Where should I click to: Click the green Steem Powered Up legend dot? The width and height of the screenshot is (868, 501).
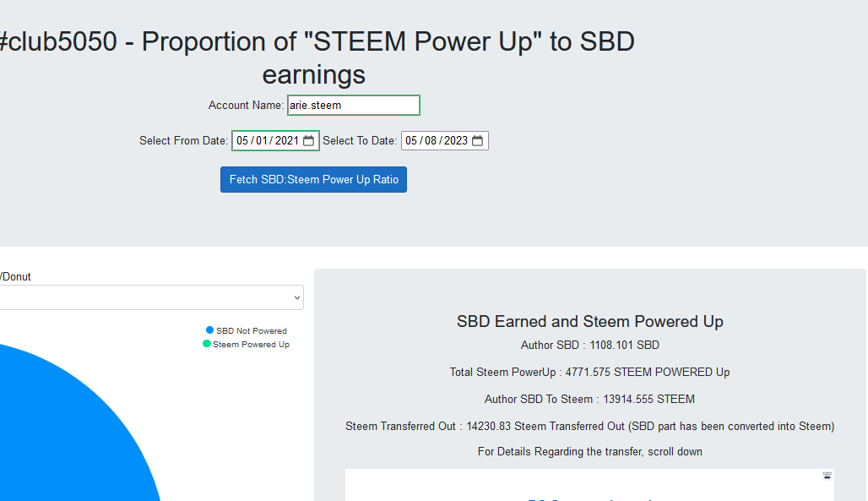click(207, 344)
